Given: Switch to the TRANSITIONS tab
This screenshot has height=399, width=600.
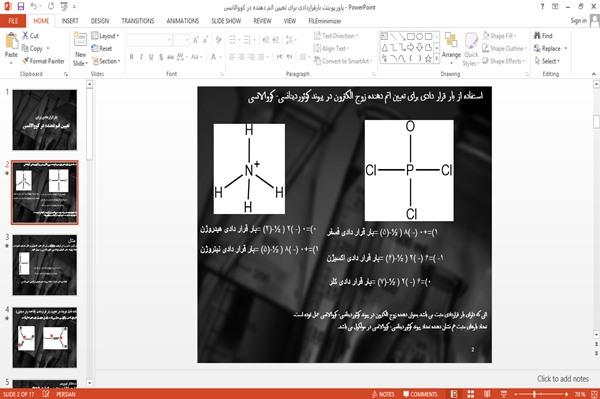Looking at the screenshot, I should point(138,21).
